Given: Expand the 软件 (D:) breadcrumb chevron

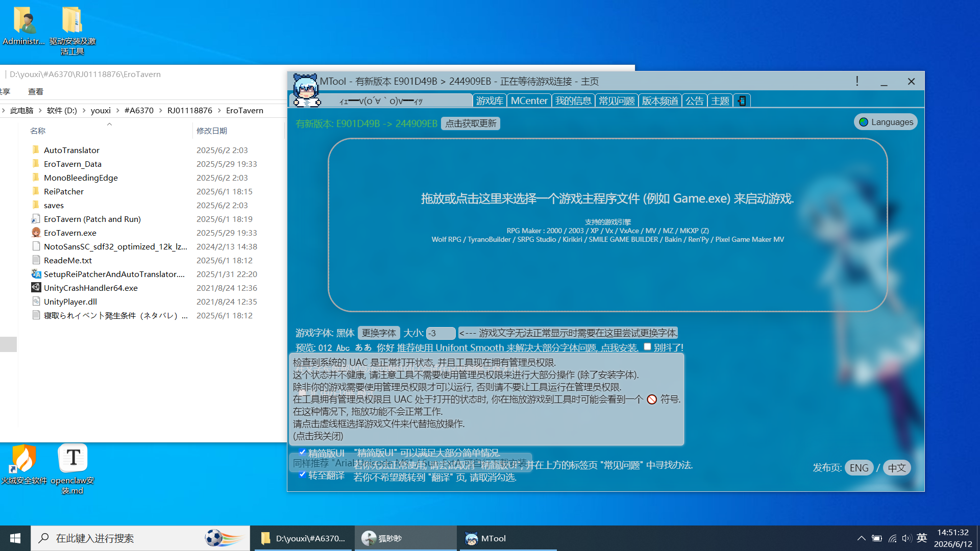Looking at the screenshot, I should pos(84,110).
